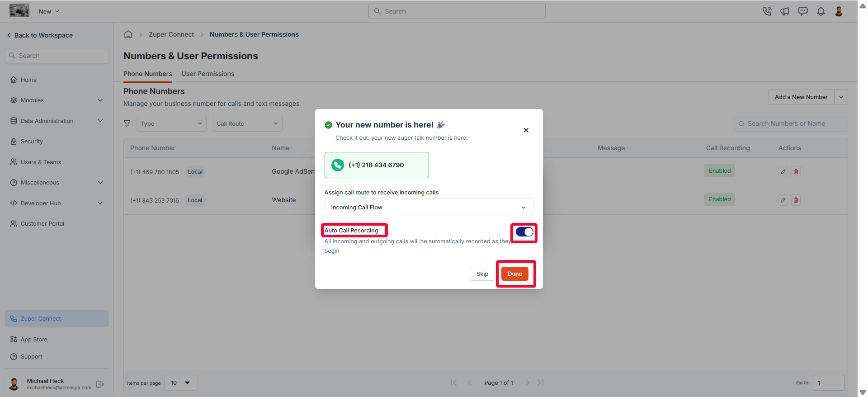Open the Add a New Number arrow menu
Screen dimensions: 868x397
pos(841,97)
